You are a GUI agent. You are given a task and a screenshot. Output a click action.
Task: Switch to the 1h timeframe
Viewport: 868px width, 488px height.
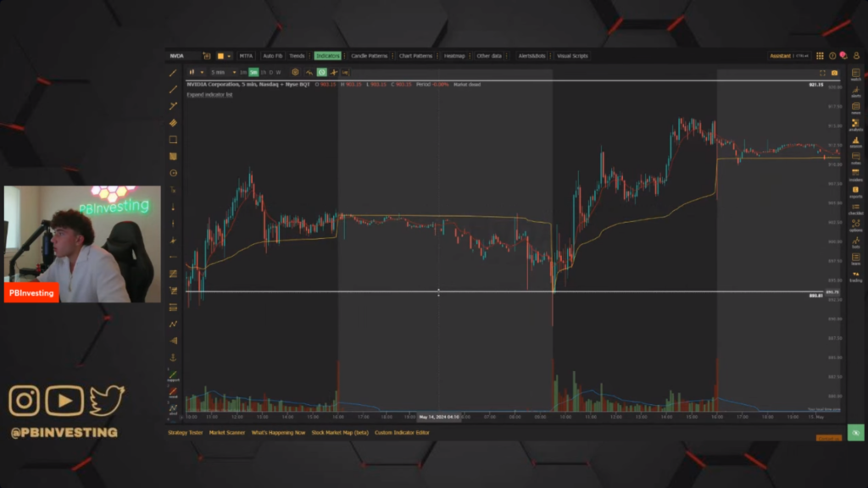[263, 72]
